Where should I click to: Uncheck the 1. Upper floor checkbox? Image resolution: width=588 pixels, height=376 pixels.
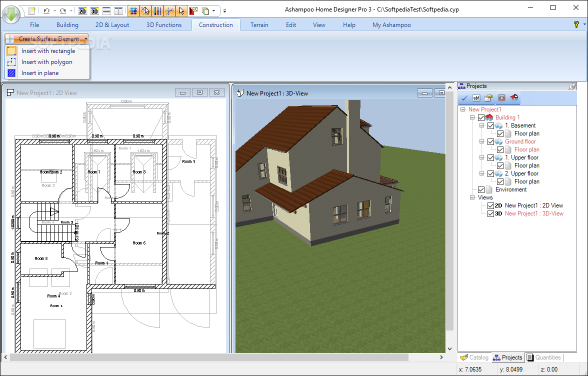pyautogui.click(x=490, y=157)
